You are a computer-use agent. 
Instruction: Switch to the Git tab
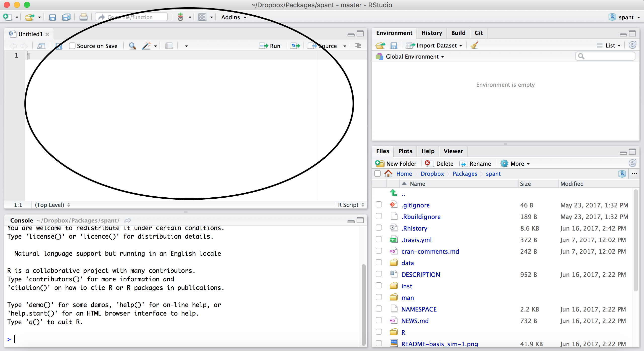tap(478, 33)
